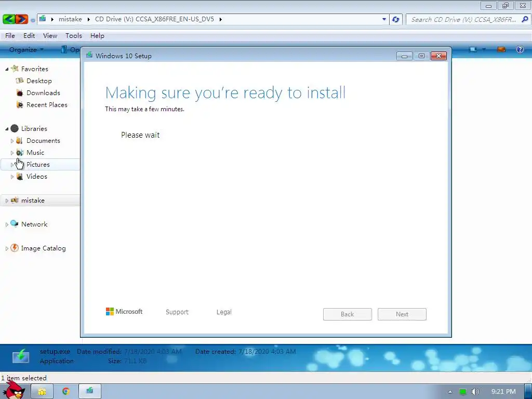532x399 pixels.
Task: Click the orange Forward navigation arrow
Action: click(21, 19)
